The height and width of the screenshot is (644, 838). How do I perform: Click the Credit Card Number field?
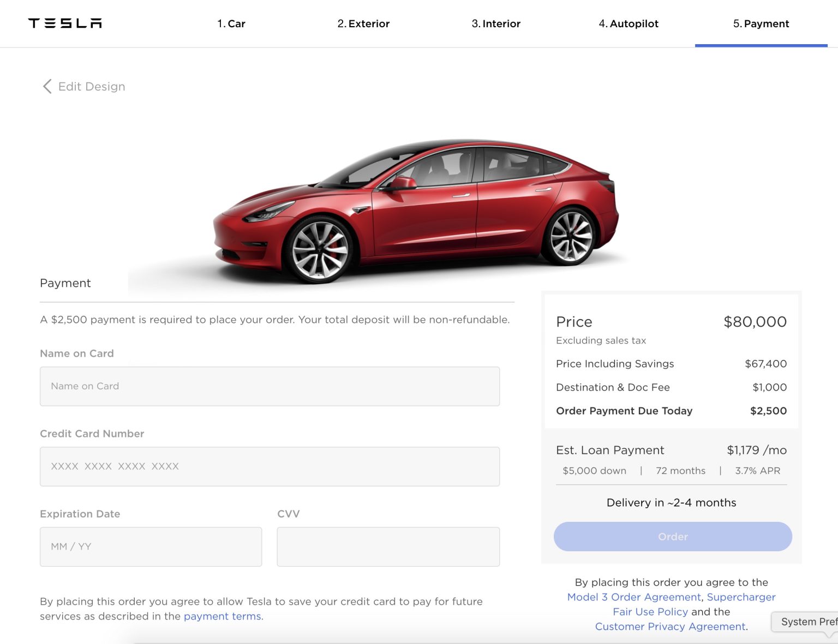(270, 466)
